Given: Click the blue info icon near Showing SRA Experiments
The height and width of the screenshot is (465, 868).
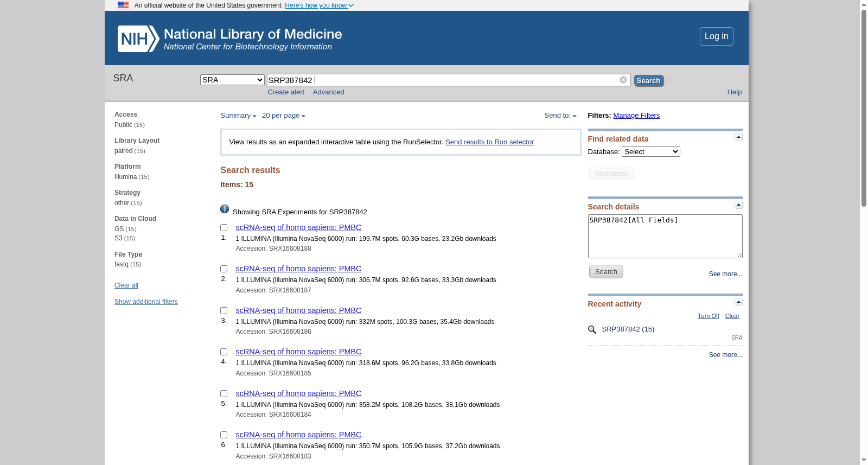Looking at the screenshot, I should 225,209.
